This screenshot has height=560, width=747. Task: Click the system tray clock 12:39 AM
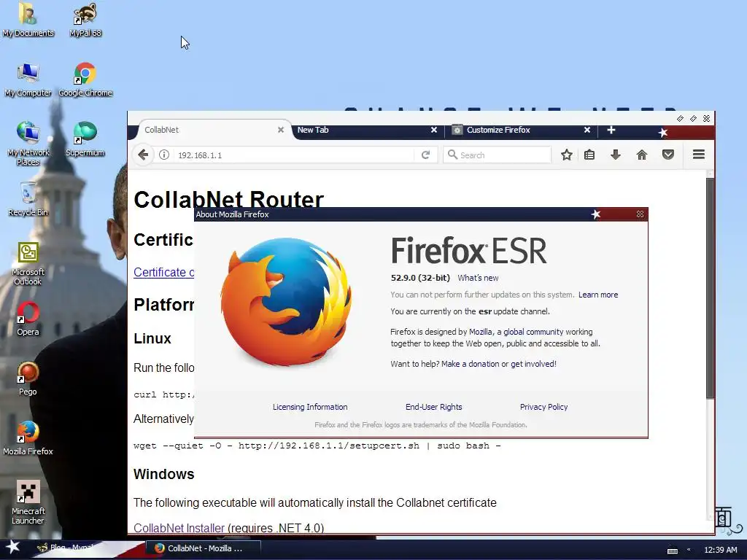pos(720,550)
